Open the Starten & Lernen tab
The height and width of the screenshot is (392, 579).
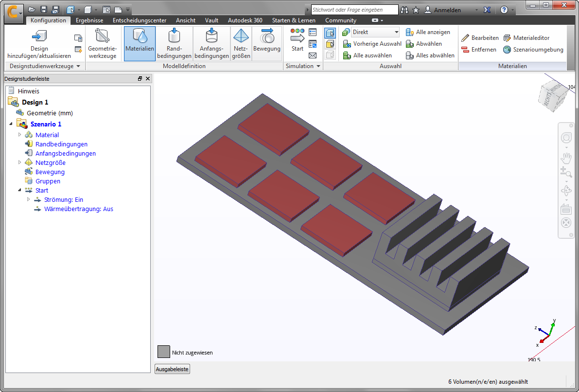294,20
